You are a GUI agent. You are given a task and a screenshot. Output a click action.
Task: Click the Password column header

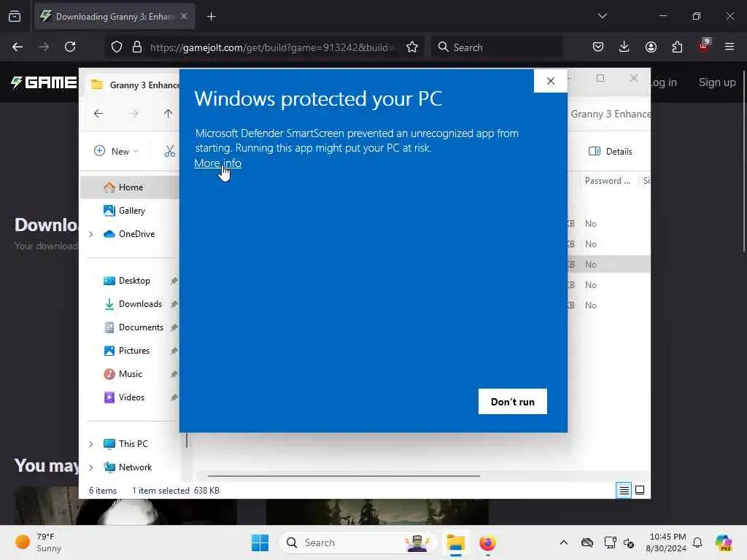(x=607, y=181)
